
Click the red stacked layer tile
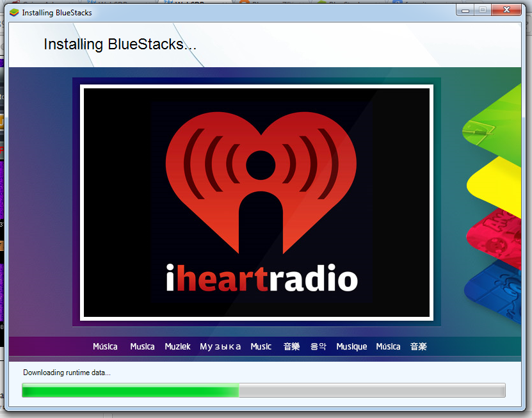[x=494, y=239]
